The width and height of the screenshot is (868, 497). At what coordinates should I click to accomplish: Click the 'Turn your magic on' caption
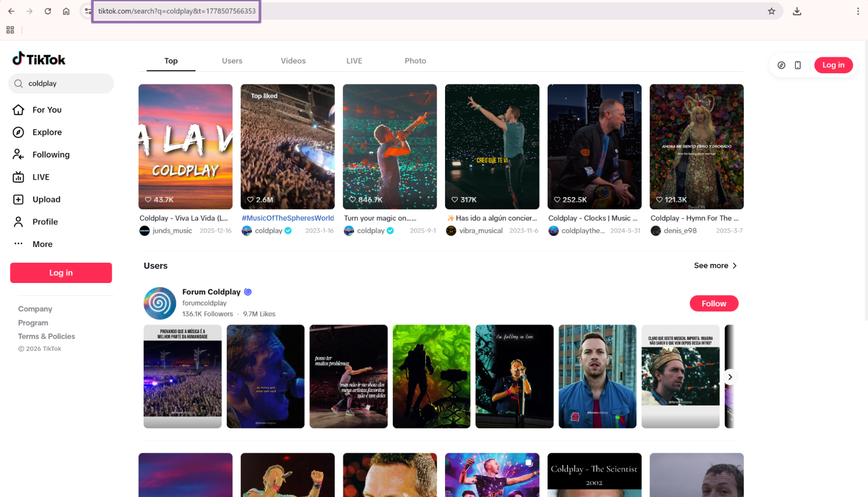coord(380,218)
